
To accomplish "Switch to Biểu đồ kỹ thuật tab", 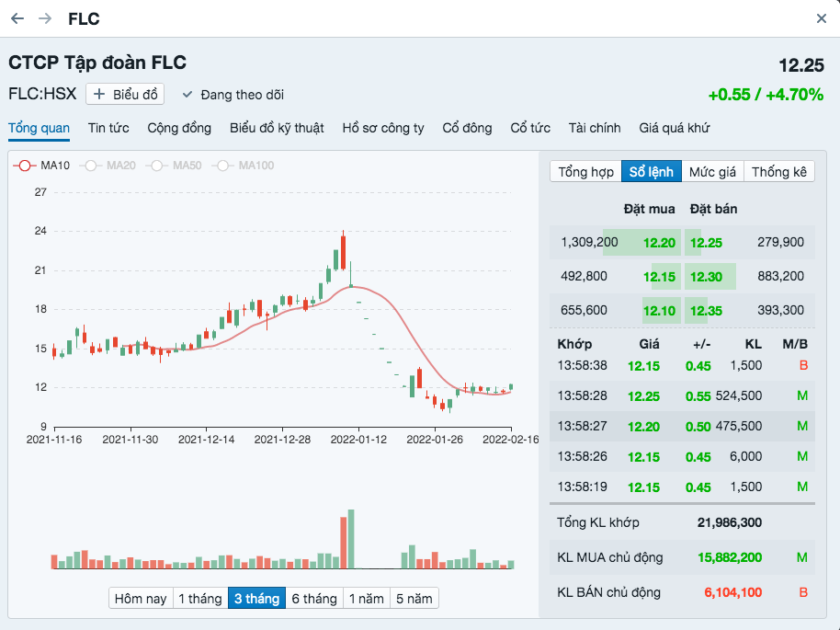I will 277,128.
